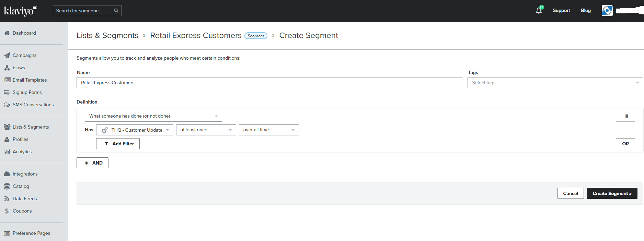This screenshot has width=644, height=241.
Task: Click the Email Templates icon
Action: point(7,80)
